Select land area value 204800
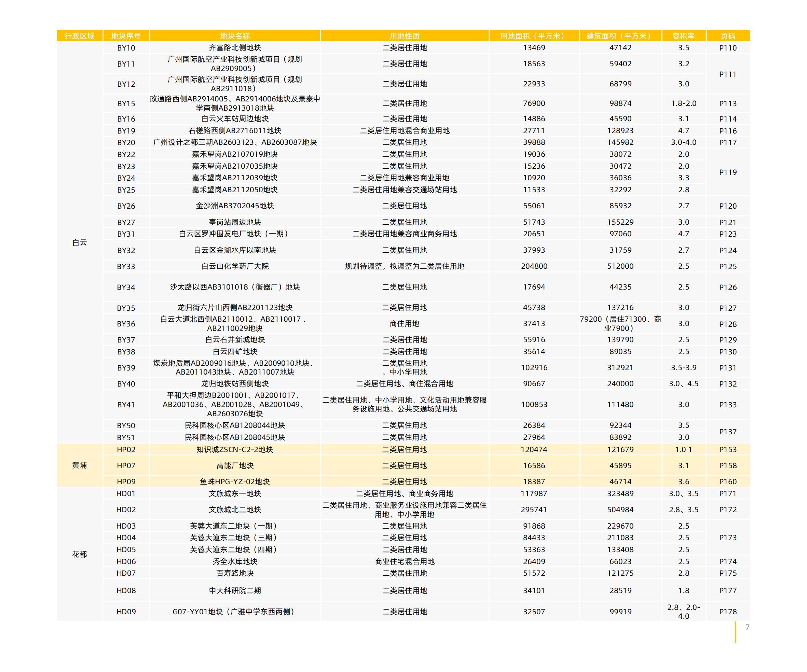807x672 pixels. tap(534, 266)
